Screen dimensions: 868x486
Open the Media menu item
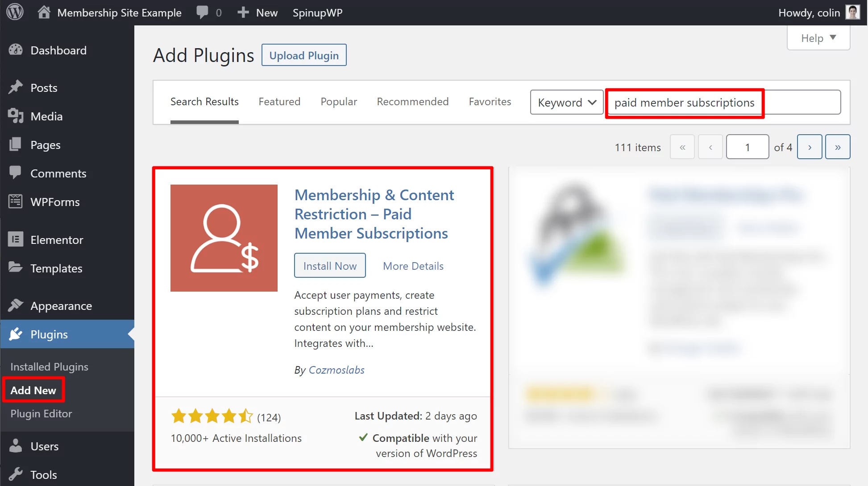pos(67,116)
